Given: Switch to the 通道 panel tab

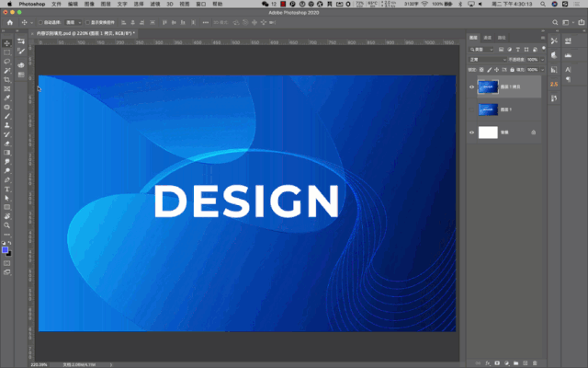Looking at the screenshot, I should (487, 38).
